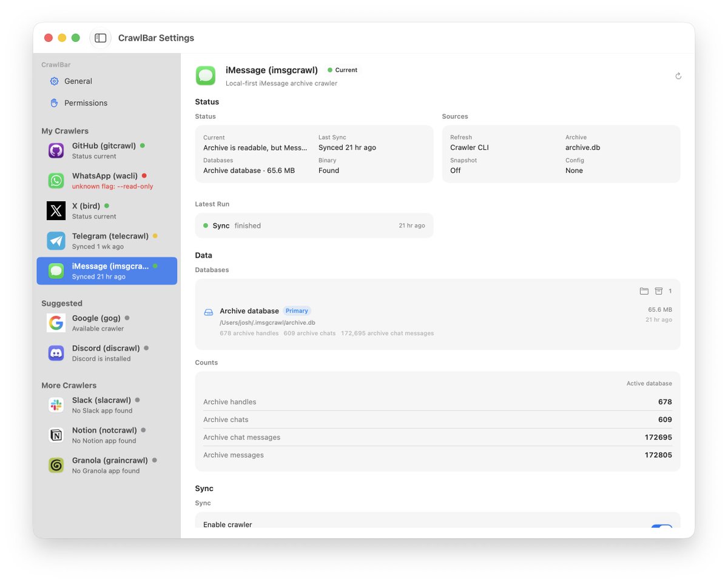Image resolution: width=728 pixels, height=582 pixels.
Task: Select the Notion (notcrawl) crawler icon
Action: coord(56,435)
